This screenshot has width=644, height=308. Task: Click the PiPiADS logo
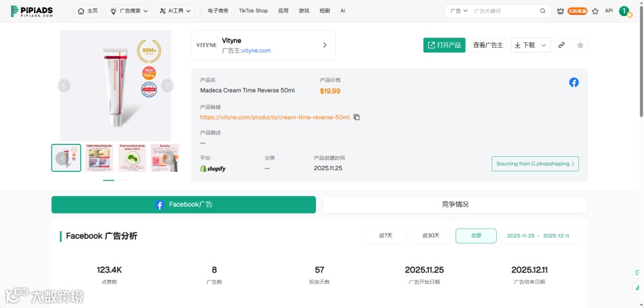click(32, 11)
